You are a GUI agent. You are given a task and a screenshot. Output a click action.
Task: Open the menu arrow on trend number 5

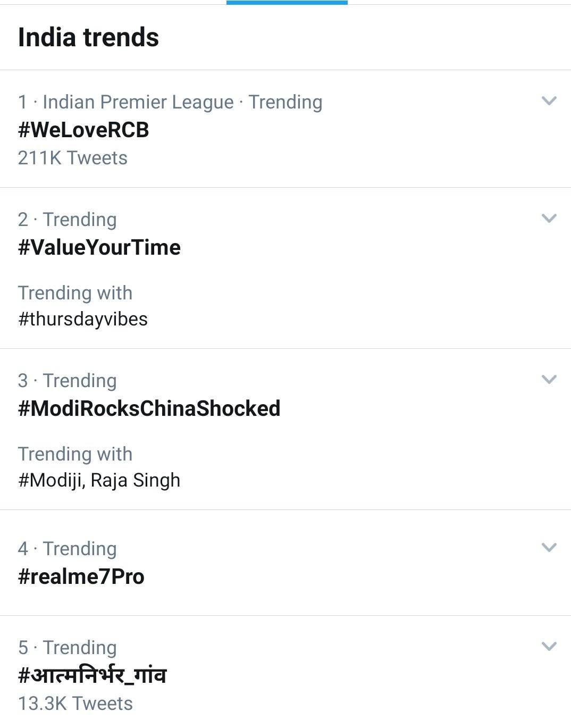point(548,646)
